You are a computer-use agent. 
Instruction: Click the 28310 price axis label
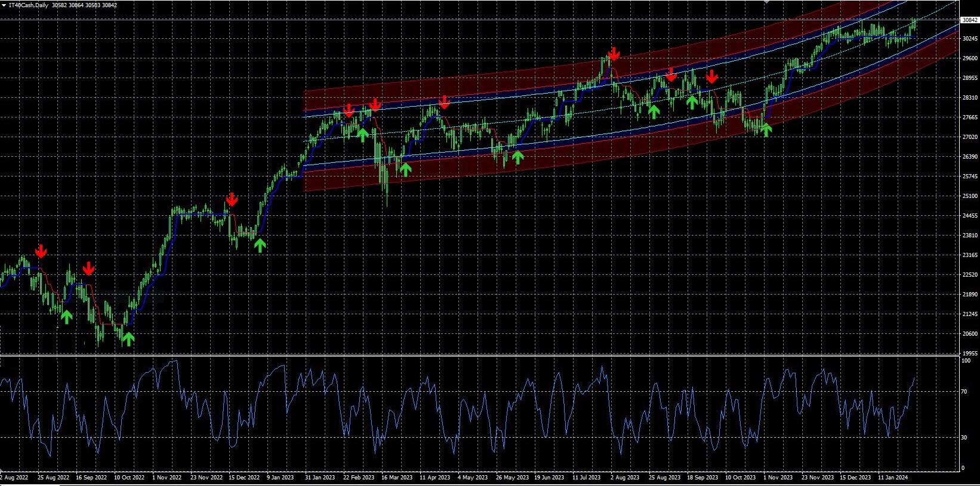click(970, 98)
